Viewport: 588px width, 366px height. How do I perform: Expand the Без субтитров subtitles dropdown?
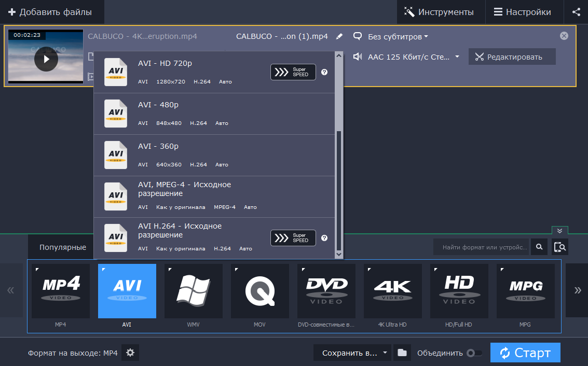click(398, 37)
